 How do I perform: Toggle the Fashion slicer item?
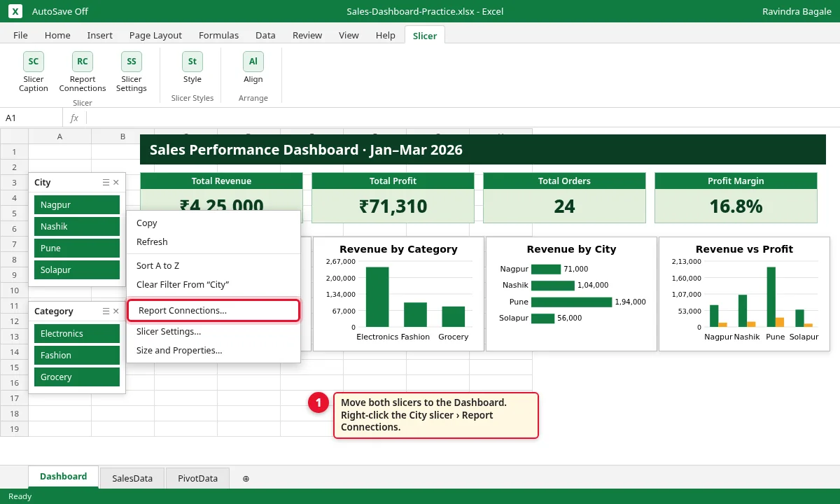[x=77, y=356]
